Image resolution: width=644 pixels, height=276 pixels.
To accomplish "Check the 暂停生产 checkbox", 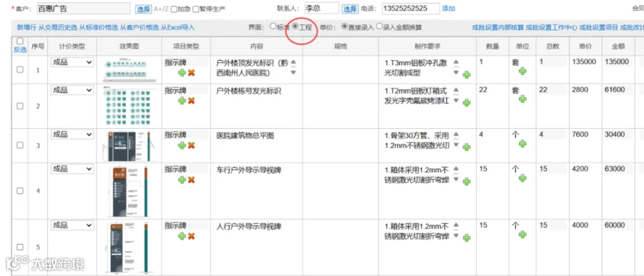I will tap(195, 9).
